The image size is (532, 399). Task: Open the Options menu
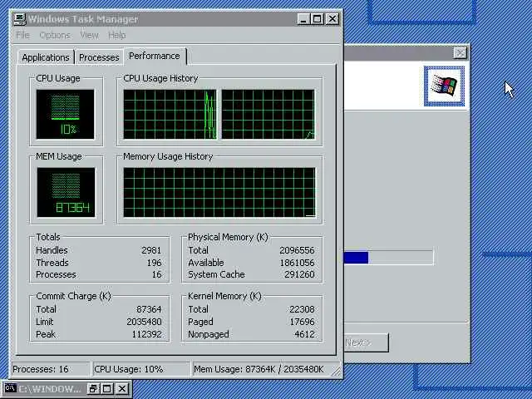pyautogui.click(x=55, y=35)
